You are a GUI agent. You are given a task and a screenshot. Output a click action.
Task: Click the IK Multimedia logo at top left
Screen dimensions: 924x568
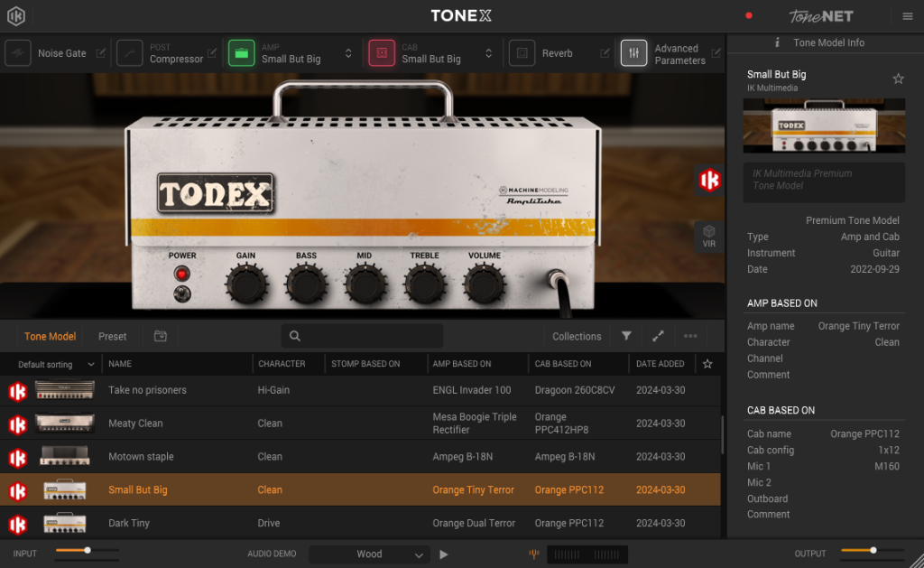pyautogui.click(x=16, y=16)
